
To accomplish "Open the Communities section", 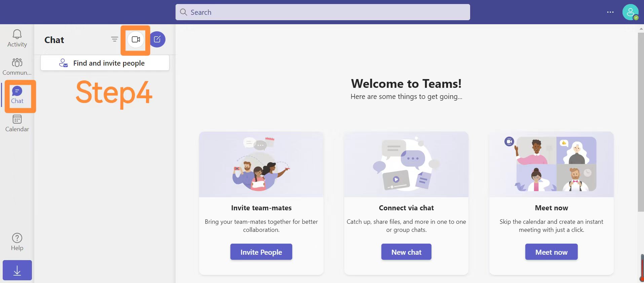I will pos(17,67).
